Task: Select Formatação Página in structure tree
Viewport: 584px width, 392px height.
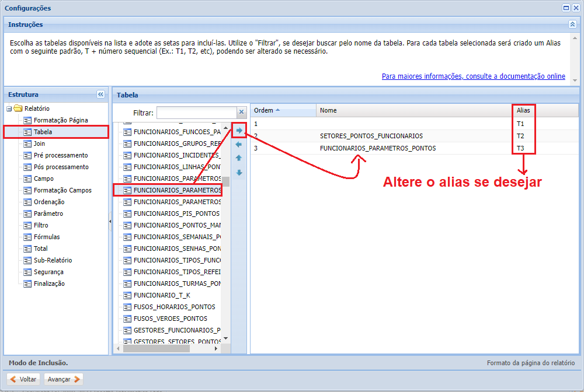Action: tap(61, 120)
